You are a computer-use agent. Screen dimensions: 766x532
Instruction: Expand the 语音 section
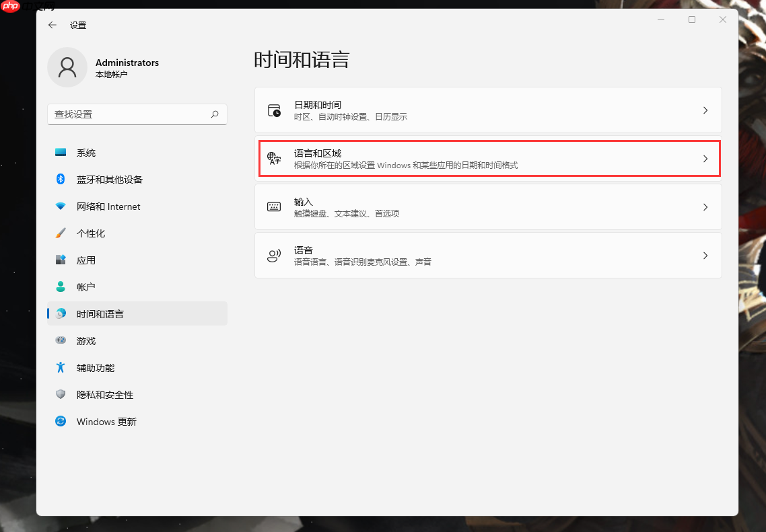click(705, 255)
